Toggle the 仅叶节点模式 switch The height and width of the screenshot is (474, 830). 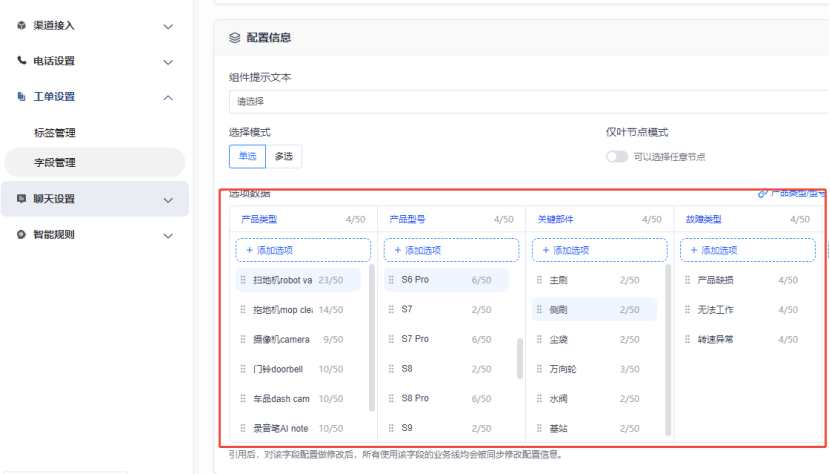click(617, 157)
